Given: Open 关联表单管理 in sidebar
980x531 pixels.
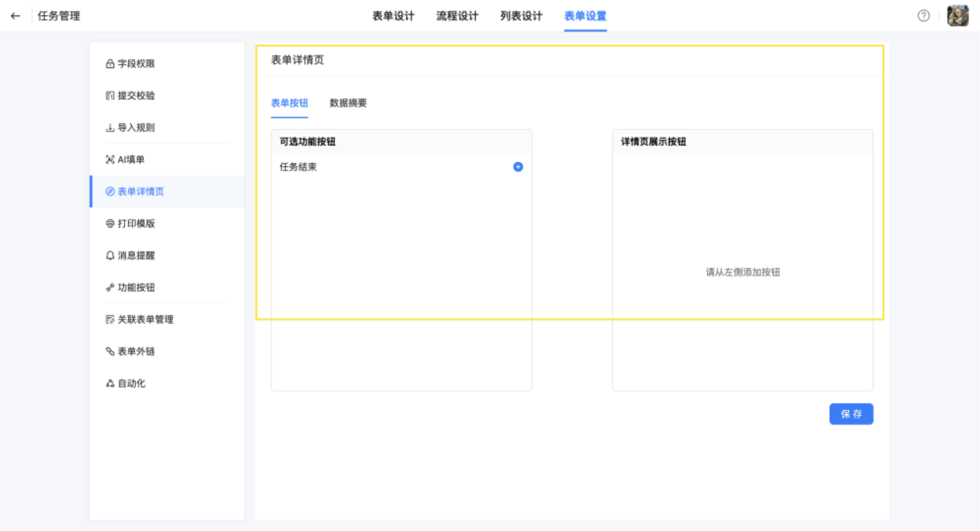Looking at the screenshot, I should point(145,319).
